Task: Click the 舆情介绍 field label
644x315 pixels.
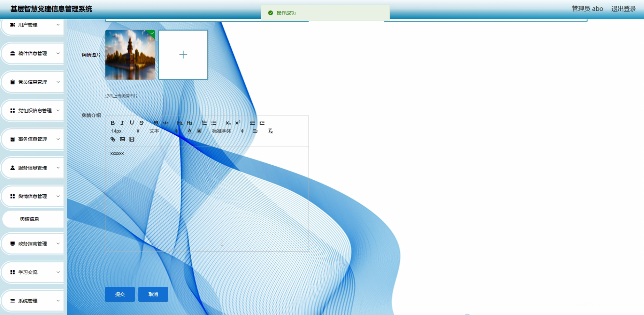Action: 91,115
